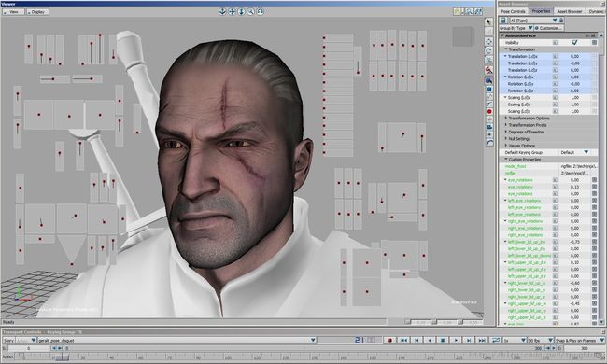Toggle the Visibility checkbox for AnimationFace
The height and width of the screenshot is (364, 607).
(x=575, y=42)
